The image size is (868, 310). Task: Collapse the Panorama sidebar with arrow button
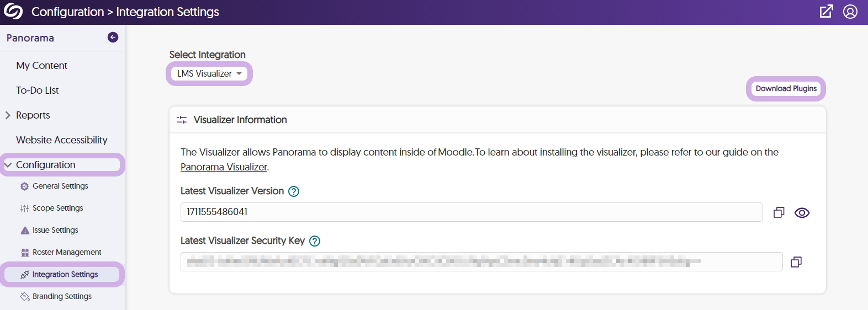[x=113, y=38]
